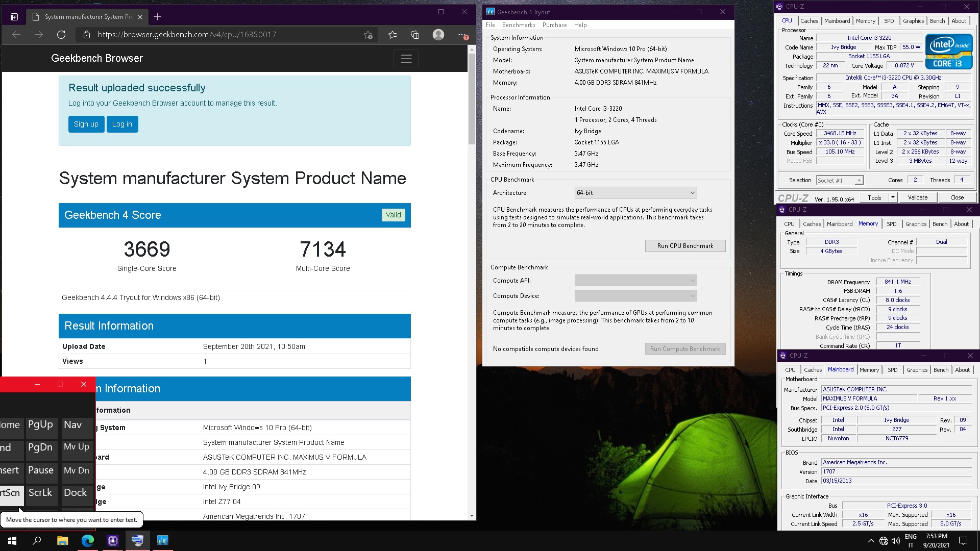Open File Explorer from taskbar

[x=62, y=541]
